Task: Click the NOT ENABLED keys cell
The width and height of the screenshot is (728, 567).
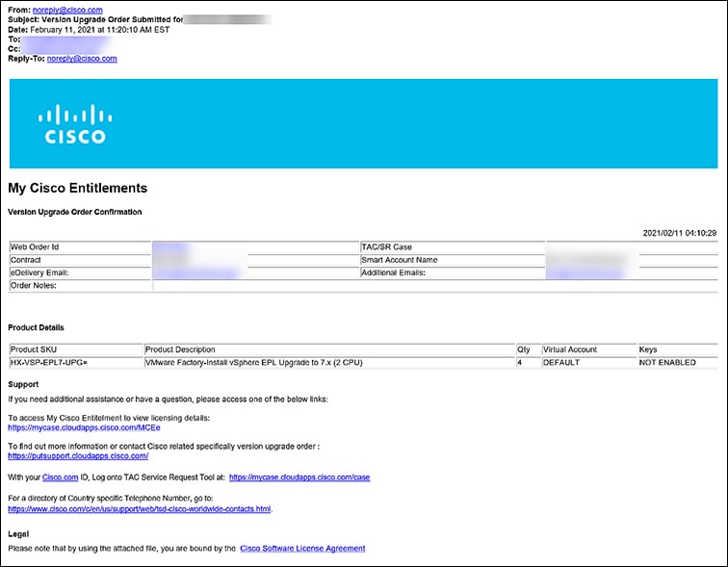Action: coord(677,362)
